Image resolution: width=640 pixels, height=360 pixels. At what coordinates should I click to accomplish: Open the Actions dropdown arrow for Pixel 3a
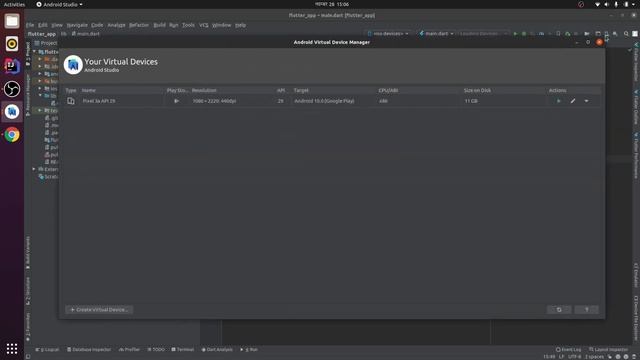(x=587, y=101)
